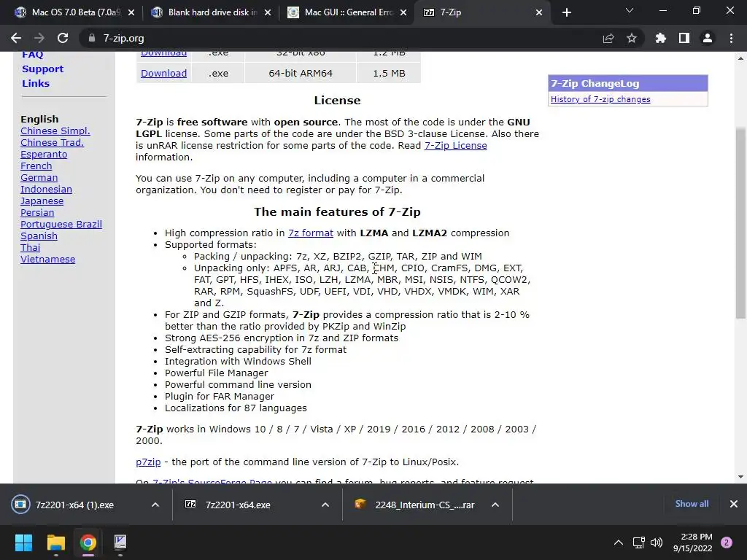Bookmark this page with the star icon

pyautogui.click(x=632, y=38)
